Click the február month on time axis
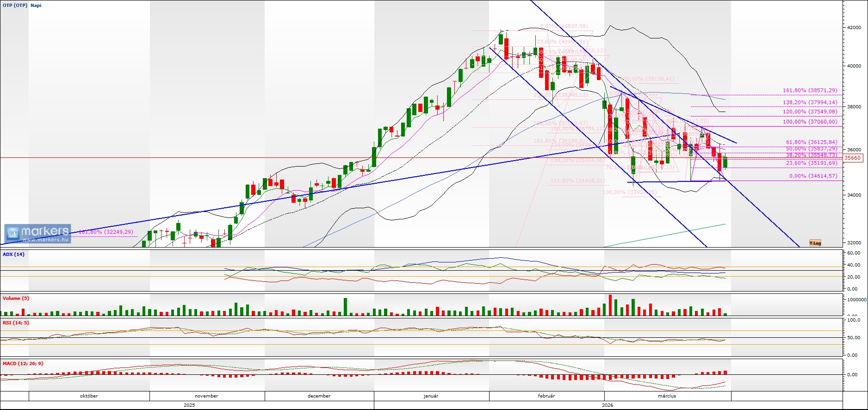The height and width of the screenshot is (410, 868). click(546, 396)
